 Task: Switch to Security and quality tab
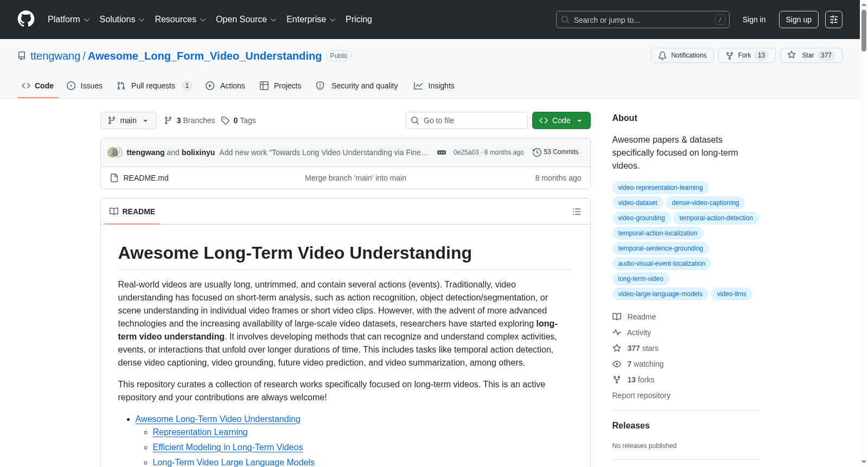(357, 86)
